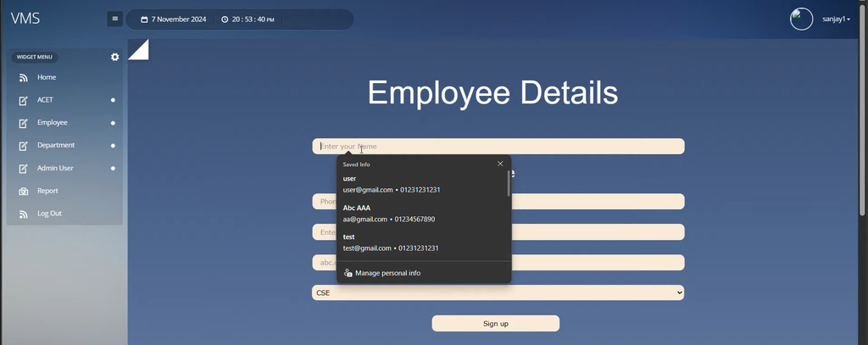Click the Sign up button
The height and width of the screenshot is (345, 868).
pyautogui.click(x=495, y=324)
